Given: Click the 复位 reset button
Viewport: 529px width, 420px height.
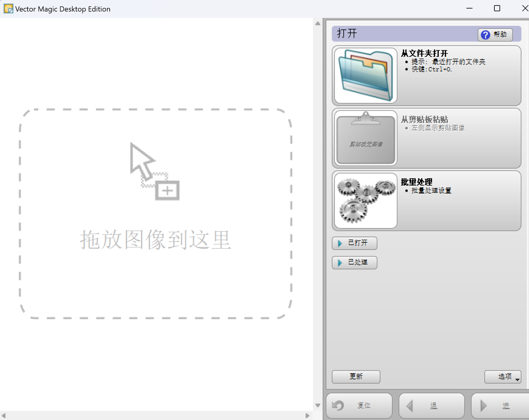Looking at the screenshot, I should tap(359, 405).
